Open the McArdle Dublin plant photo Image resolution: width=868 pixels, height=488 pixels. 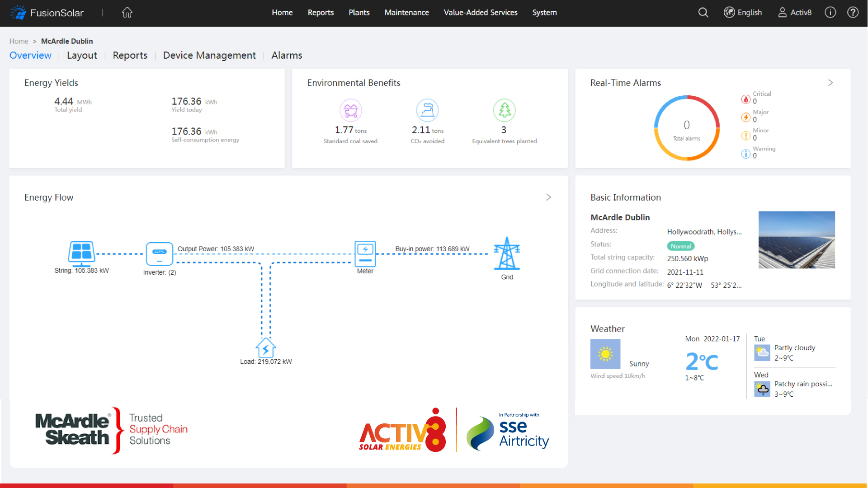click(797, 240)
